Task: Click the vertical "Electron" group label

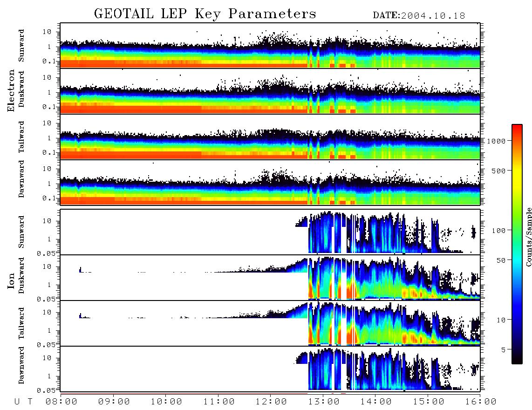Action: (11, 91)
